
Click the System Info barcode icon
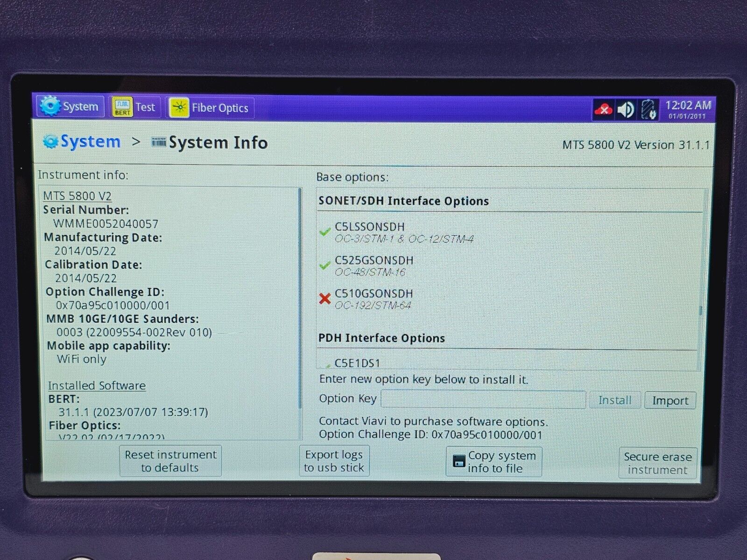159,142
